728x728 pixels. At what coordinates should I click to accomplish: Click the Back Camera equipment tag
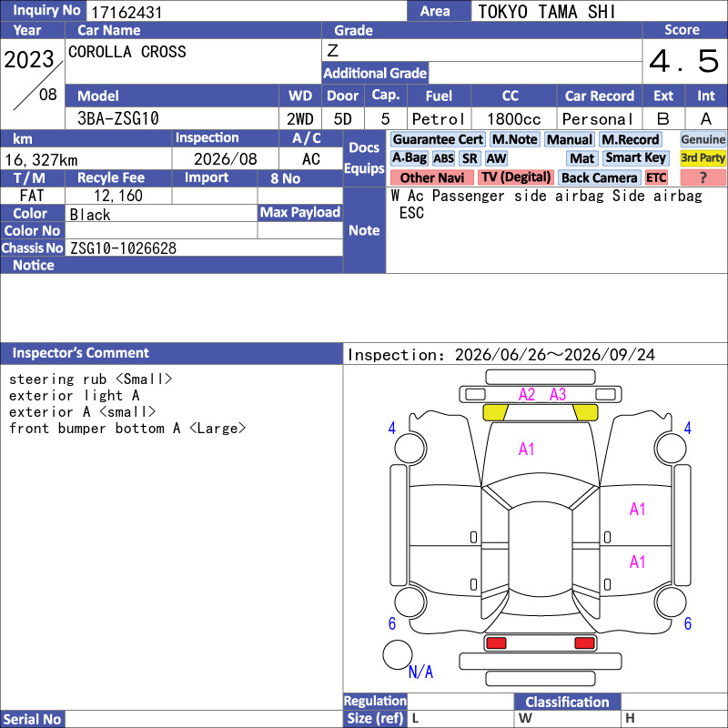(x=600, y=177)
